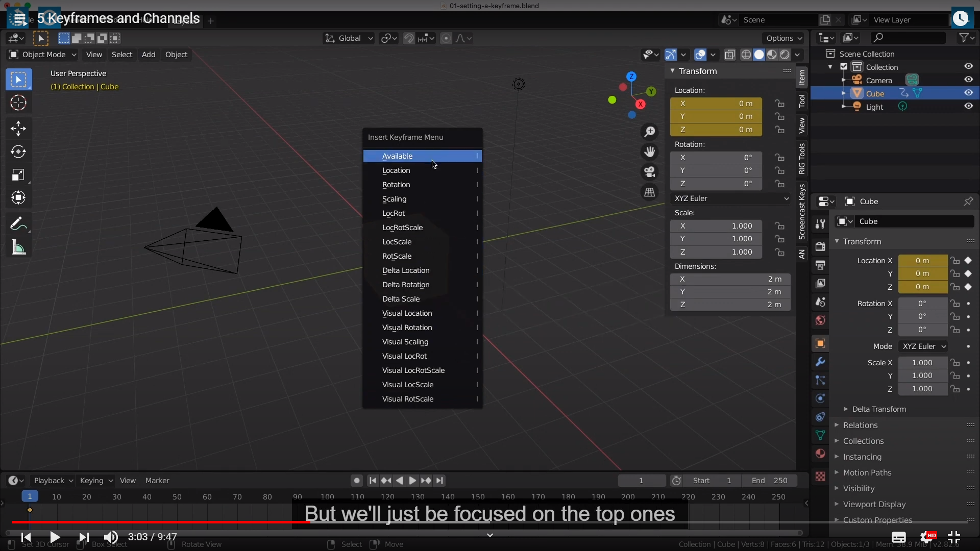This screenshot has width=980, height=551.
Task: Open the XYZ Euler rotation mode dropdown
Action: [730, 198]
